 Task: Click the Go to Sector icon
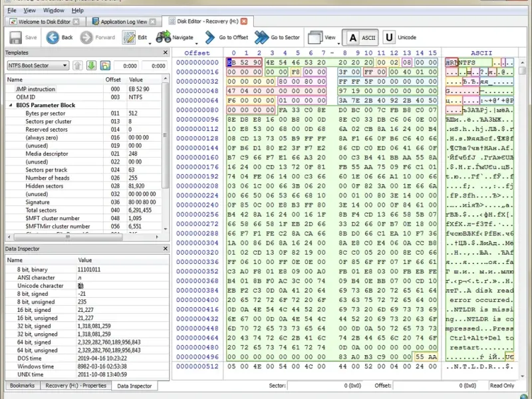click(x=261, y=37)
